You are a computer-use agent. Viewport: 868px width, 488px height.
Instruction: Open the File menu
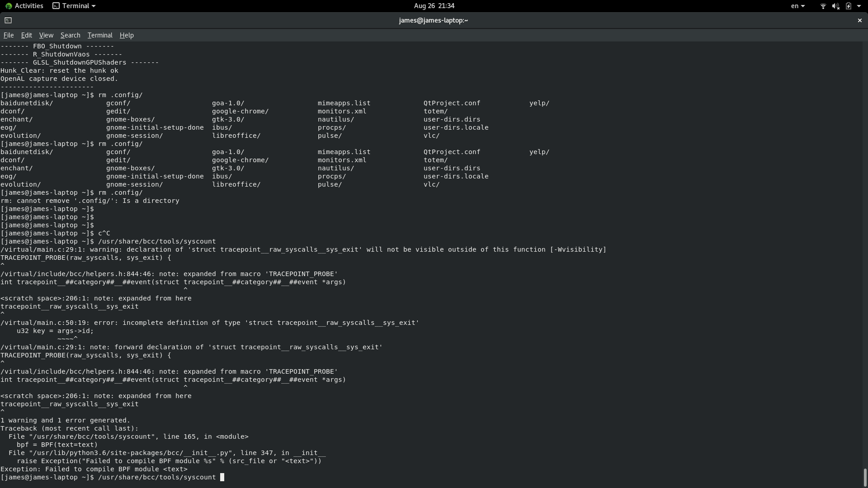9,35
